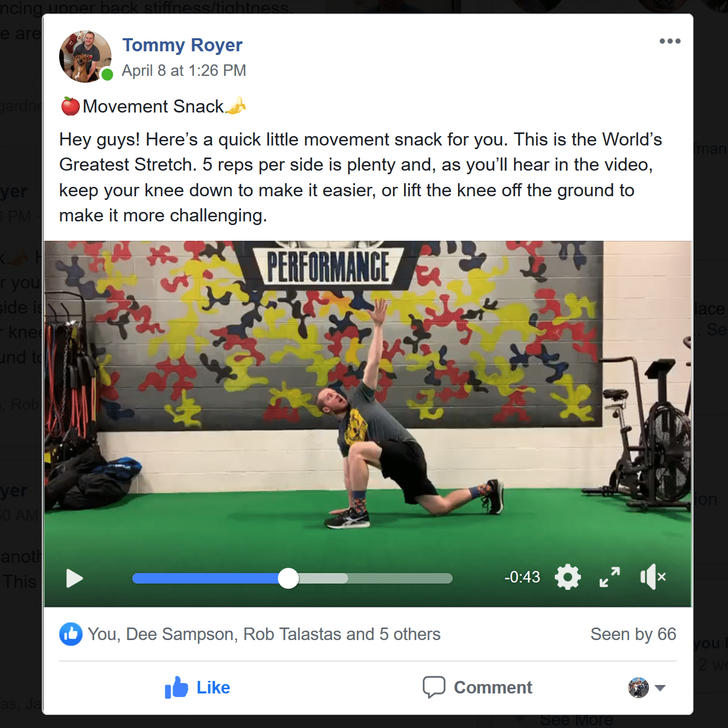Play the video with the play button
Image resolution: width=728 pixels, height=728 pixels.
[74, 578]
